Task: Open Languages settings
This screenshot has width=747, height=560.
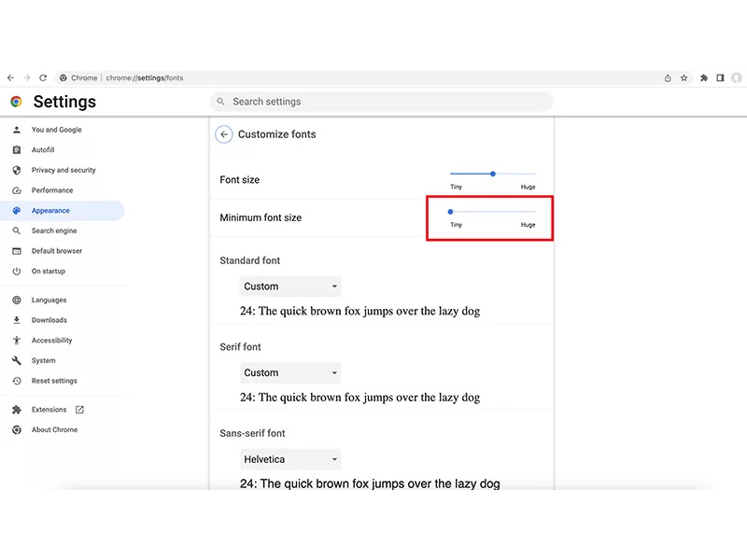Action: (49, 300)
